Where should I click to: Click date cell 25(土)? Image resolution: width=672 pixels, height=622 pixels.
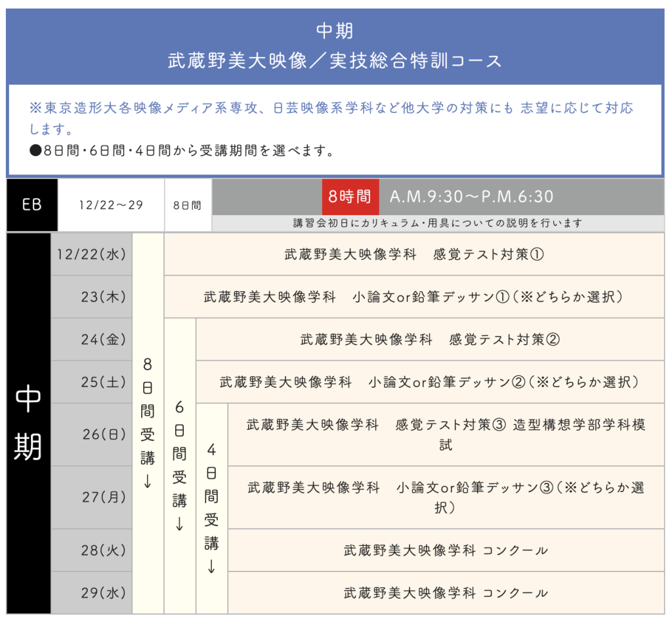[91, 382]
